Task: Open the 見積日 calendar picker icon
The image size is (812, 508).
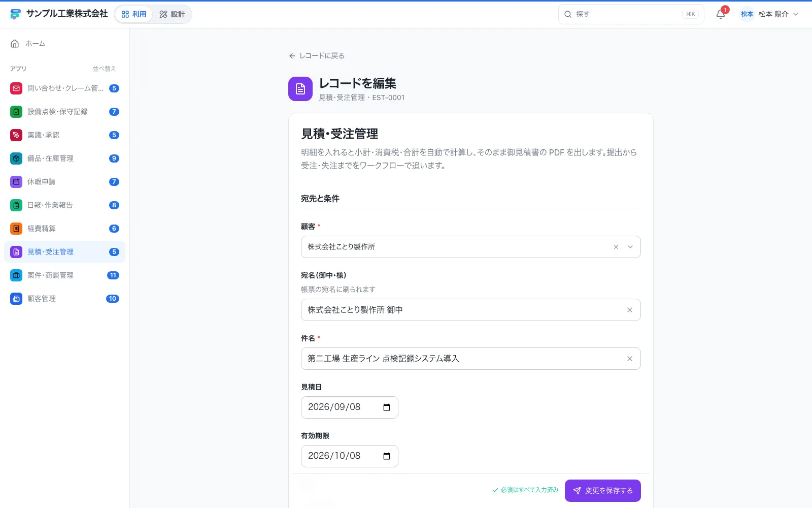Action: coord(387,407)
